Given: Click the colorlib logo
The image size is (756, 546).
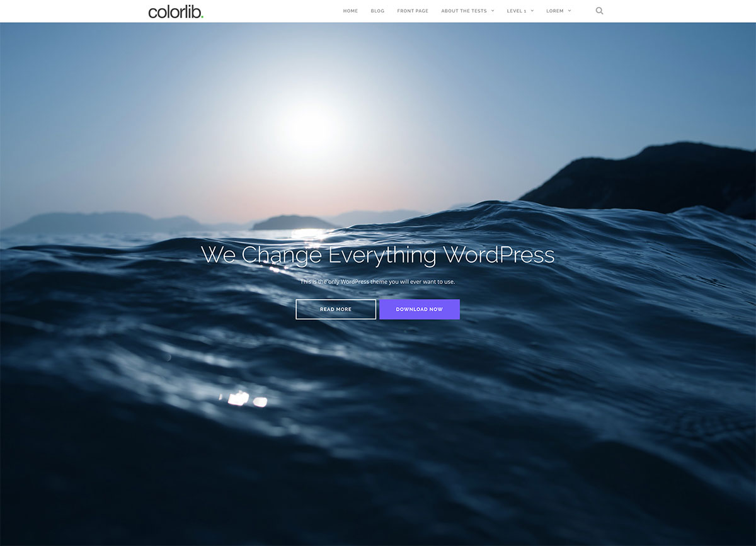Looking at the screenshot, I should point(176,11).
